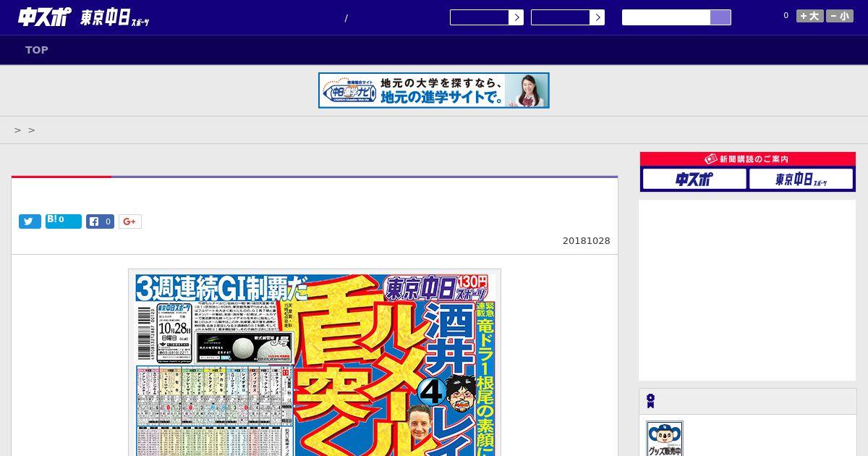The width and height of the screenshot is (868, 456).
Task: Click the blue ribbon award icon
Action: point(651,401)
